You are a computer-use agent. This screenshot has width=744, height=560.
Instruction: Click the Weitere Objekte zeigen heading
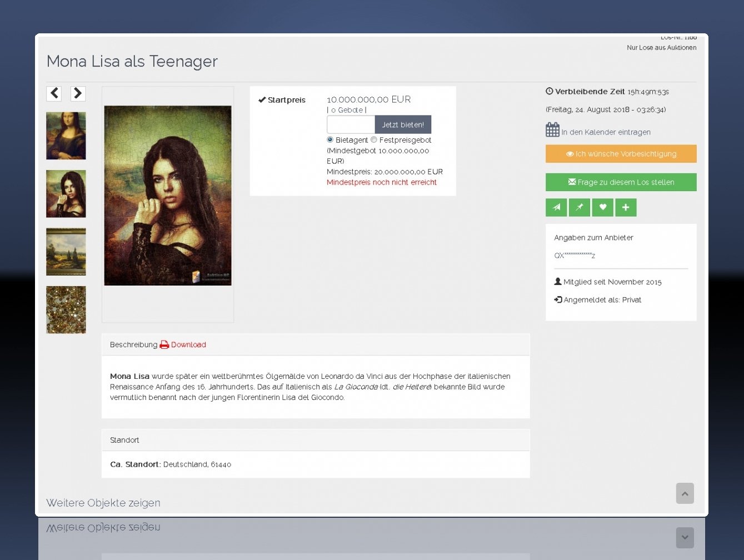pyautogui.click(x=103, y=503)
